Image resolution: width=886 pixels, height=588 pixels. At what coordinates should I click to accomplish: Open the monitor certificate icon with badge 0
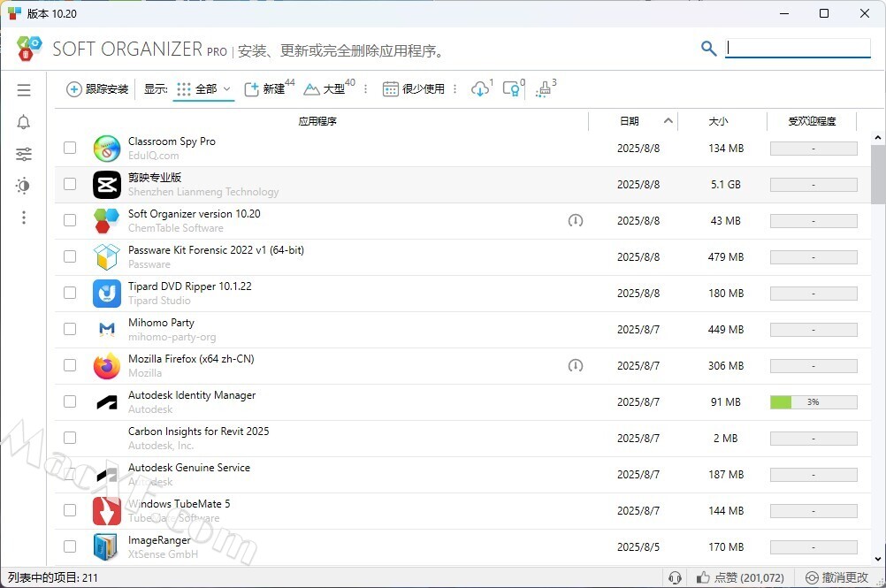pyautogui.click(x=511, y=89)
